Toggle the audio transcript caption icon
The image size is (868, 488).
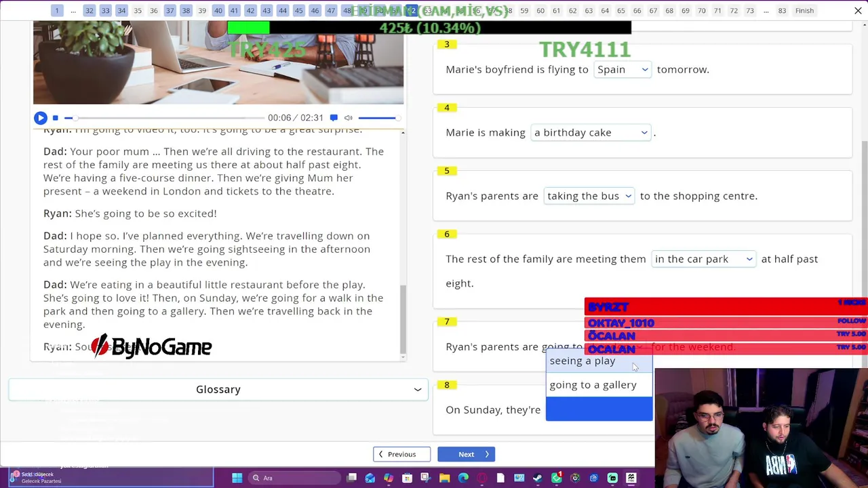pyautogui.click(x=334, y=118)
